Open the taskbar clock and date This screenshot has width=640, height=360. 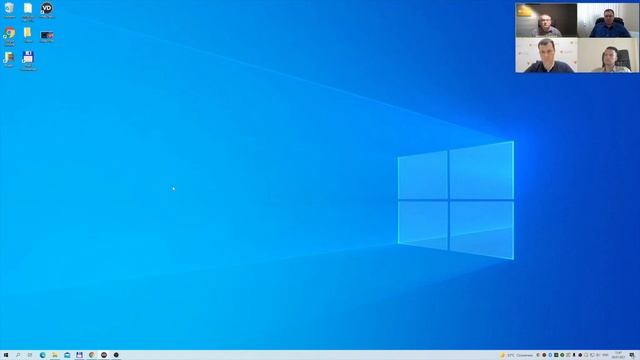click(x=618, y=355)
